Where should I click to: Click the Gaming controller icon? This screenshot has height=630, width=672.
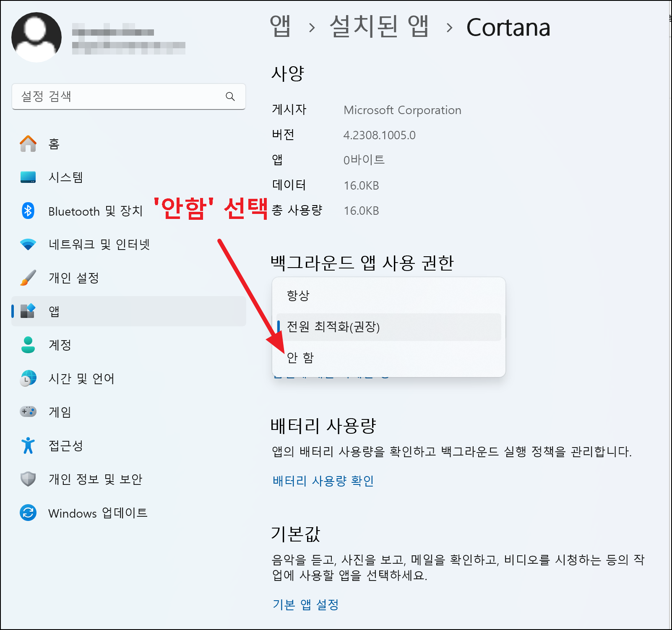(28, 411)
